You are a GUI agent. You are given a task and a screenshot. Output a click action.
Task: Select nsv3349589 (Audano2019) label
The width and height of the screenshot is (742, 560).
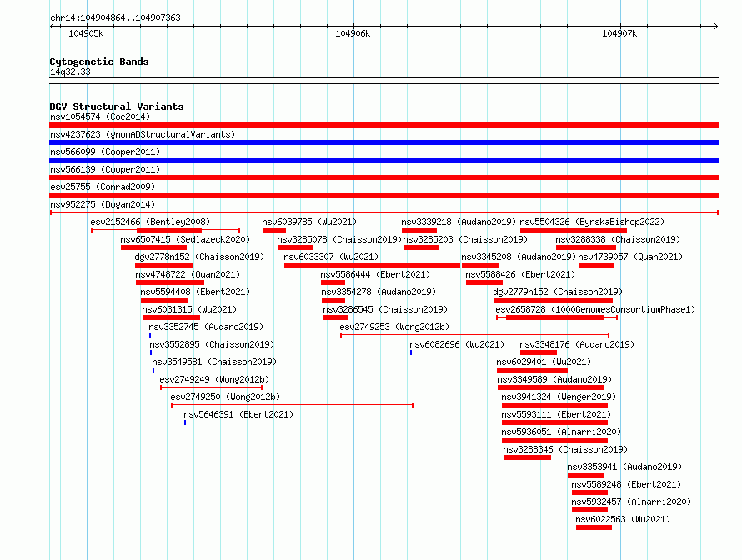pos(554,379)
